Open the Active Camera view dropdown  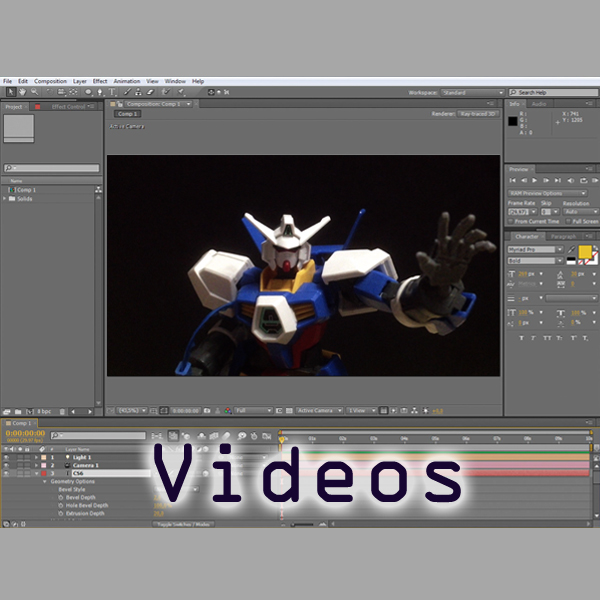click(319, 411)
